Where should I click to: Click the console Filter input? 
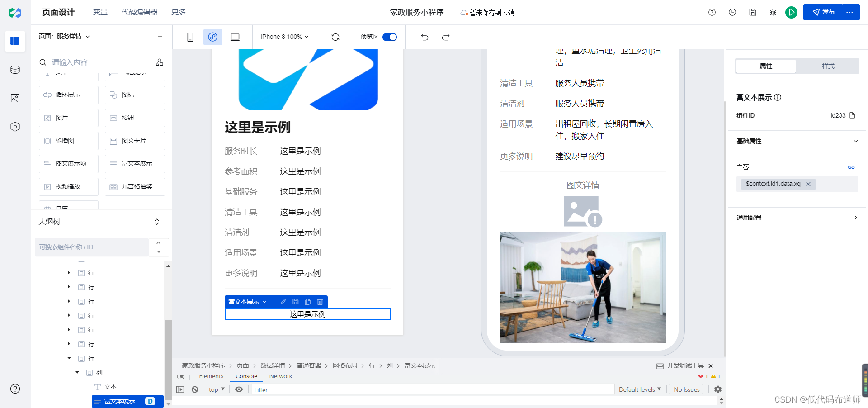tap(433, 389)
